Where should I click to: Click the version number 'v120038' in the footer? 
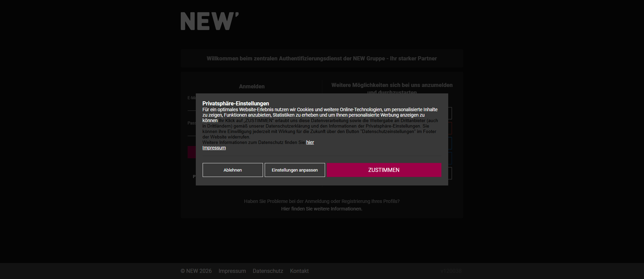point(451,271)
